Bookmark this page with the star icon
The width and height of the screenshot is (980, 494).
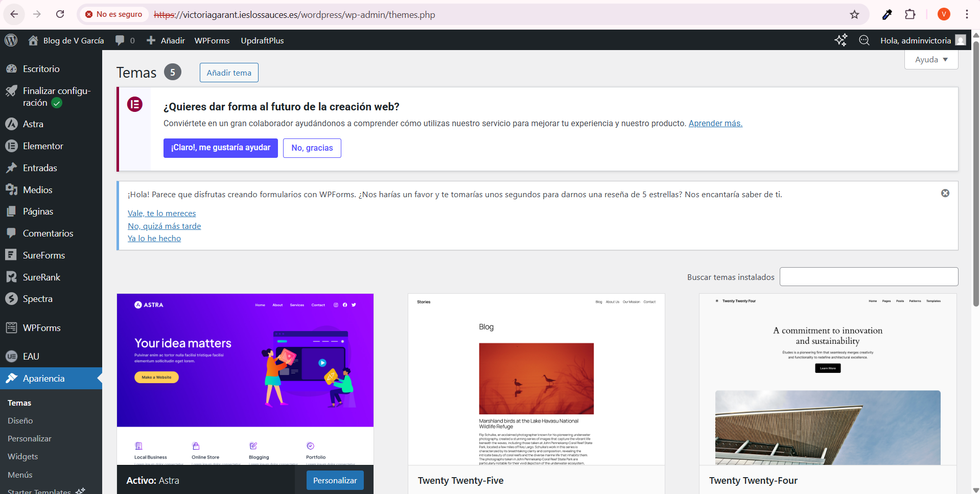tap(854, 14)
